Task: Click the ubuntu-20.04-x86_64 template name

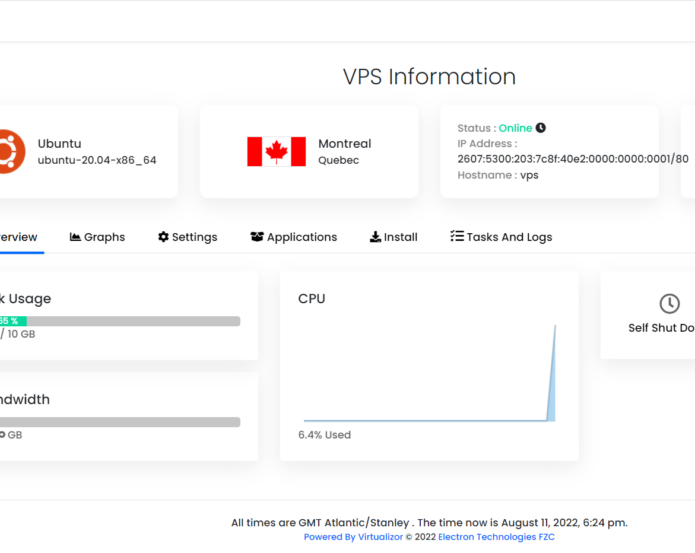Action: click(x=97, y=160)
